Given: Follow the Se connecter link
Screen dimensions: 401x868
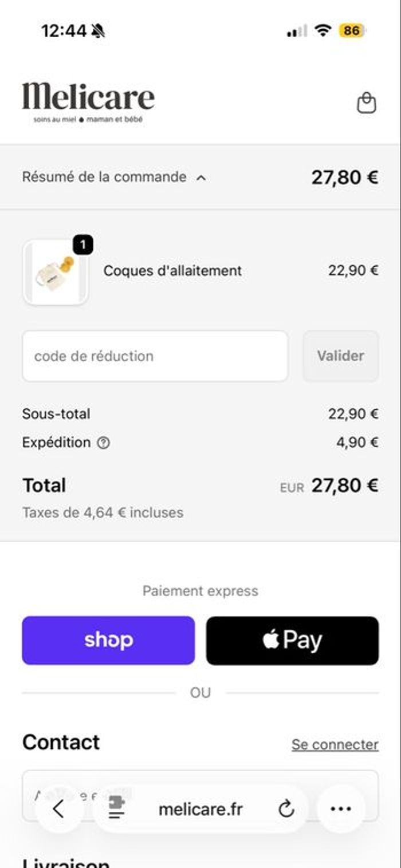Looking at the screenshot, I should (335, 744).
